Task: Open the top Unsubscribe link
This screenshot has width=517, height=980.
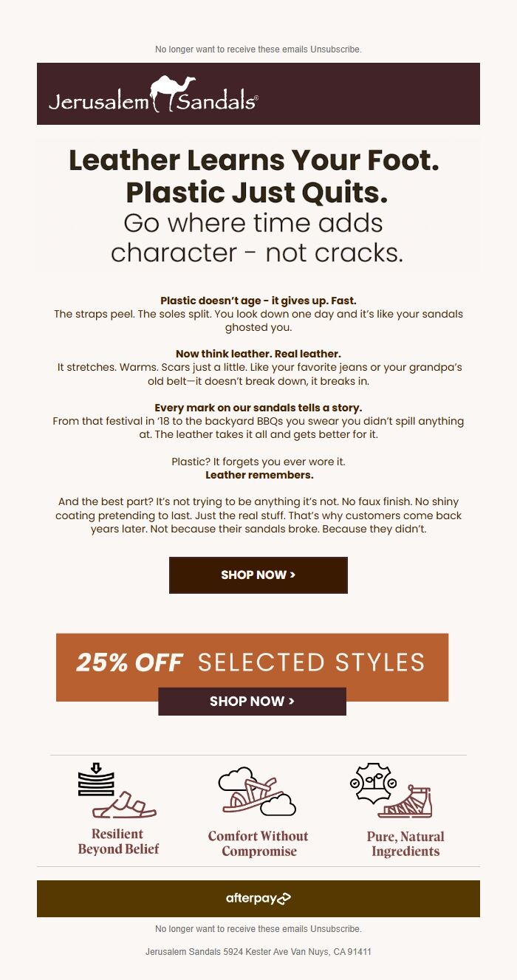Action: [x=342, y=49]
